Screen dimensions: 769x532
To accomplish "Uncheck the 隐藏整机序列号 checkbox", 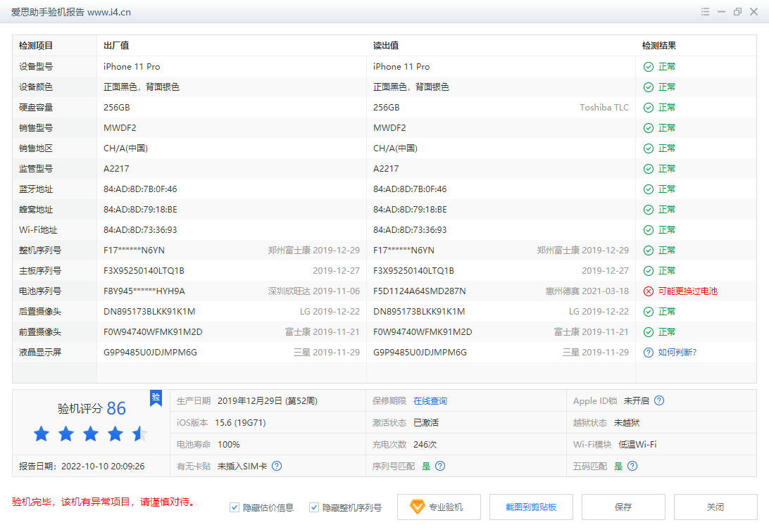I will click(x=314, y=507).
